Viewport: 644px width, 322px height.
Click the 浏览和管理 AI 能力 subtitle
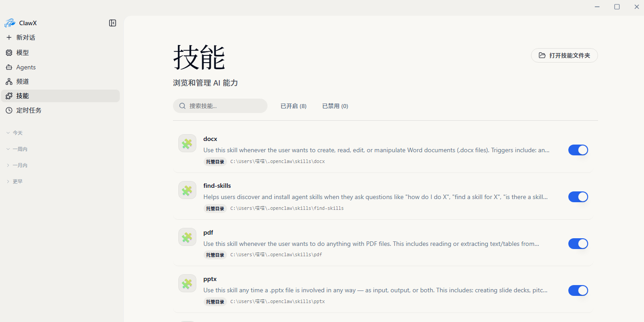click(x=205, y=83)
